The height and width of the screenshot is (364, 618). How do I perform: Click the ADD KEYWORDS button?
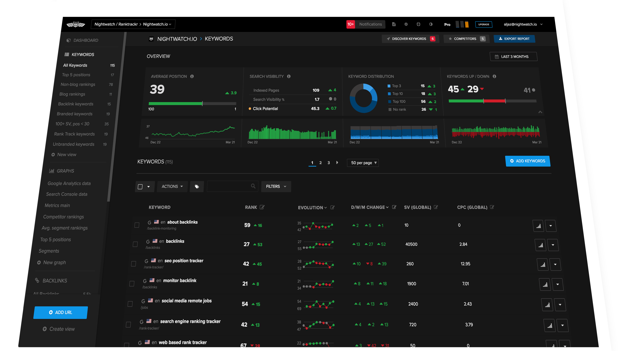click(528, 161)
